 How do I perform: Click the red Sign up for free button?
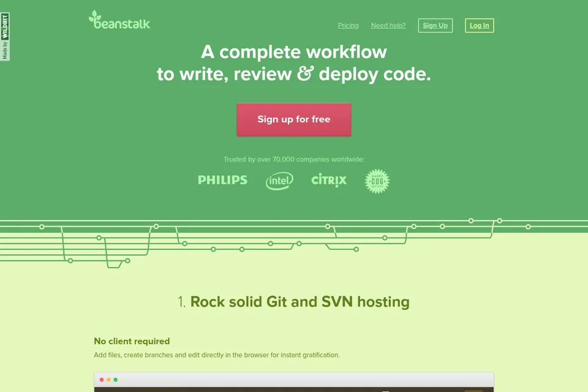click(294, 119)
